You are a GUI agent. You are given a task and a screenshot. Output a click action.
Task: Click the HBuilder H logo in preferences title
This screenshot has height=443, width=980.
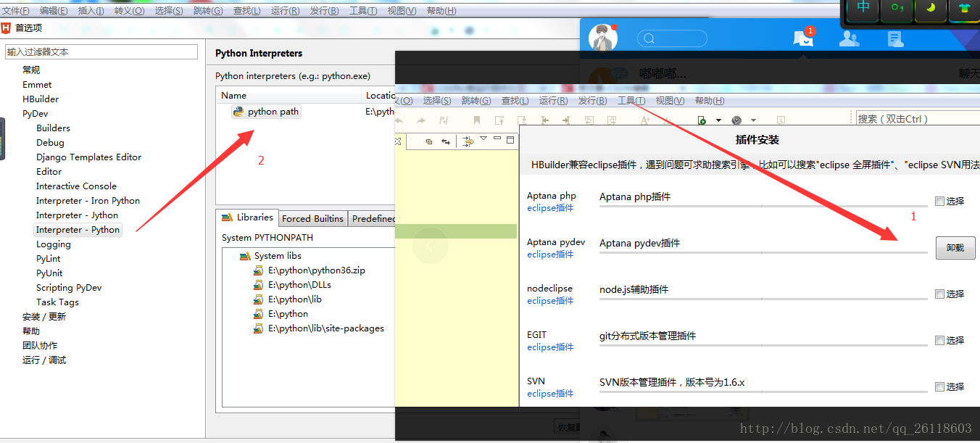(x=7, y=28)
